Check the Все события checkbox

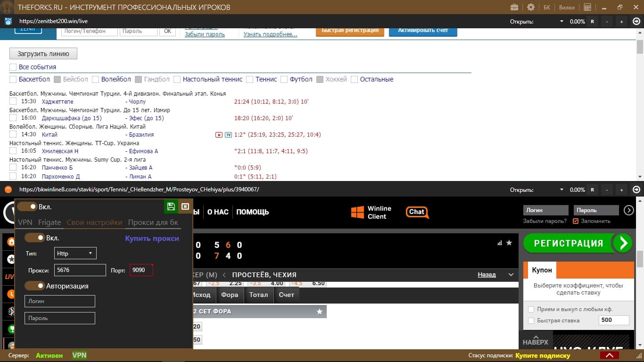pyautogui.click(x=13, y=67)
